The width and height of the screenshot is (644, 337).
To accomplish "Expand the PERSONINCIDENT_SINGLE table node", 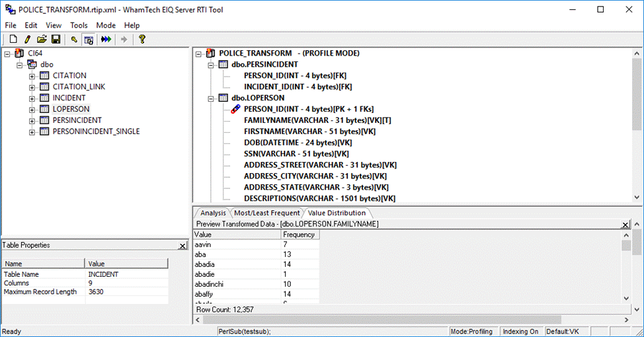I will coord(32,132).
